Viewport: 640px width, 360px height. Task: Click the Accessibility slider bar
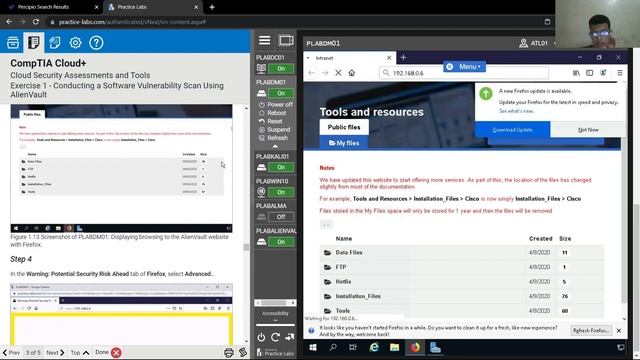tap(275, 325)
